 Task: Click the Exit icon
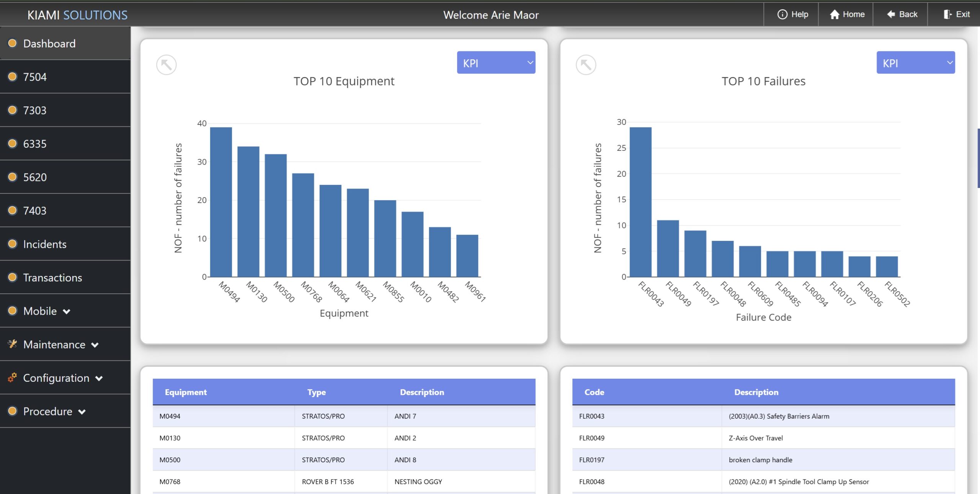click(x=947, y=15)
